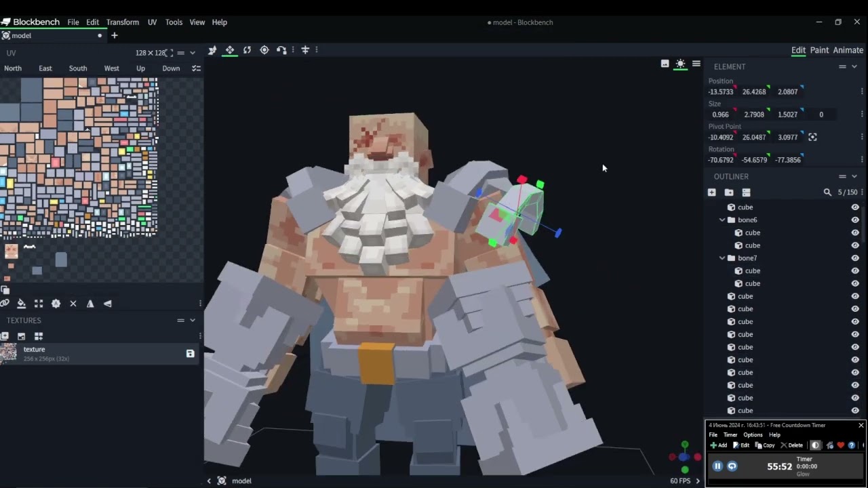868x488 pixels.
Task: Click the UV clear X icon
Action: [x=73, y=304]
